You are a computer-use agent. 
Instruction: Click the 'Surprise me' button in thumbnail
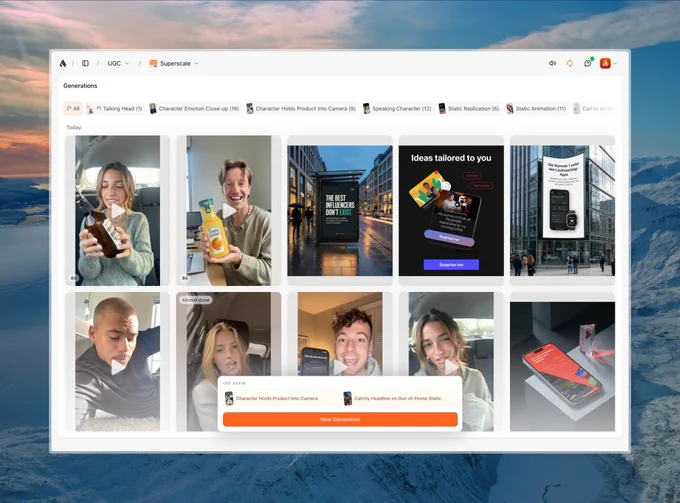pos(451,265)
